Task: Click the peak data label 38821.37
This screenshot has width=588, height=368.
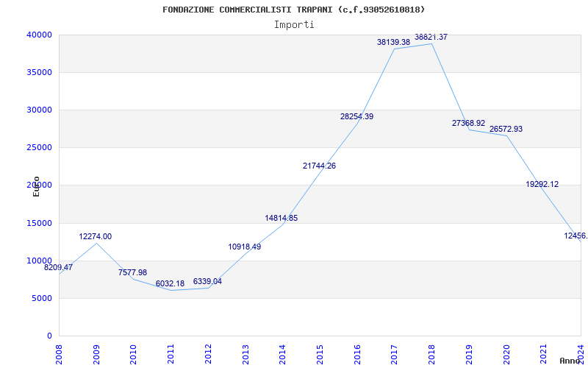Action: pyautogui.click(x=431, y=38)
